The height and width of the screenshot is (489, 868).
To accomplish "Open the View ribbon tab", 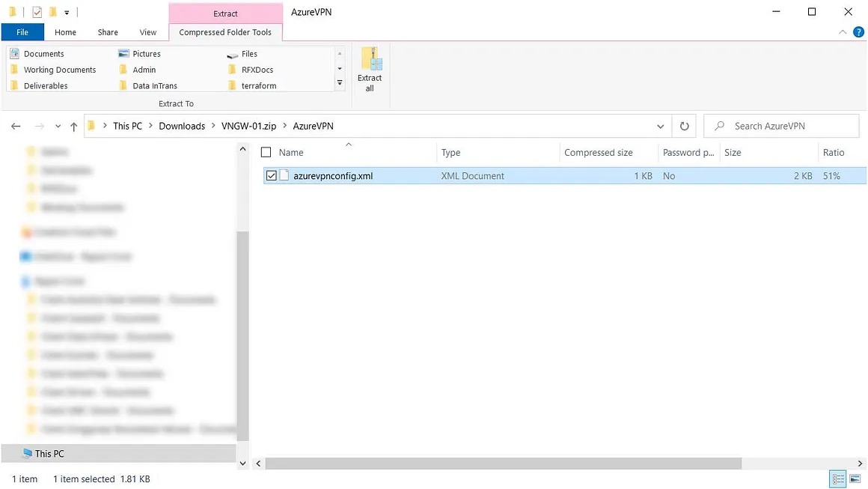I will 148,32.
